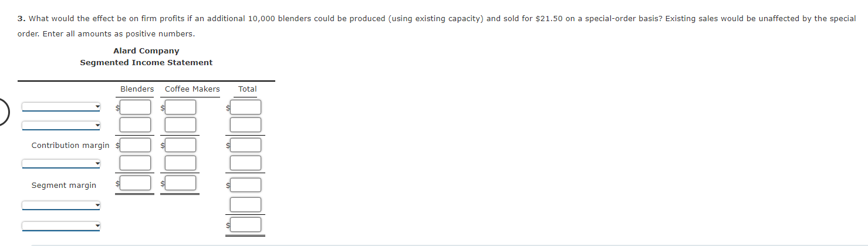Click Blenders Segment margin input field

(135, 183)
